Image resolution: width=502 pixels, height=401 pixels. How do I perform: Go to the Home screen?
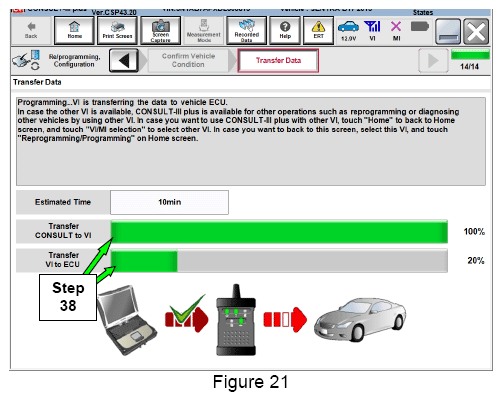coord(74,30)
